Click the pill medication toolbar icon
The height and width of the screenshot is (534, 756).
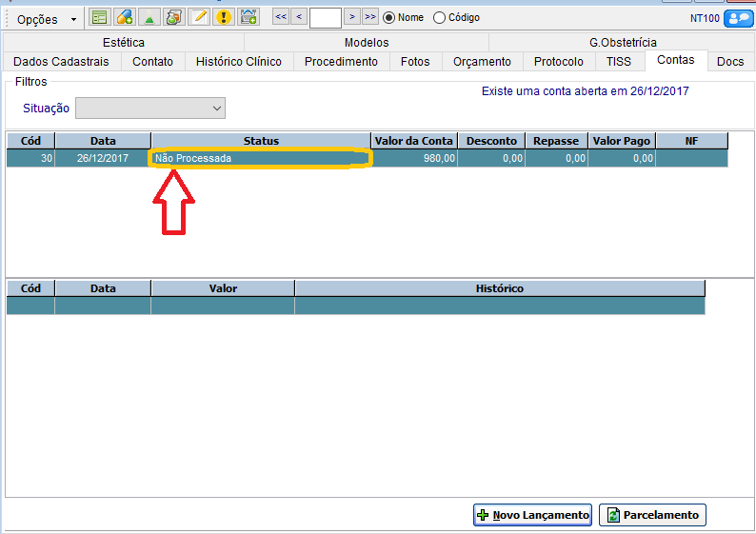(x=124, y=17)
